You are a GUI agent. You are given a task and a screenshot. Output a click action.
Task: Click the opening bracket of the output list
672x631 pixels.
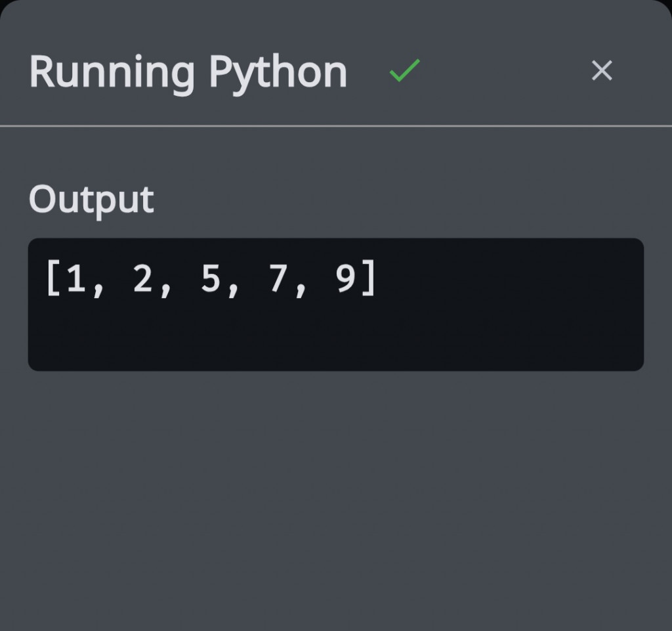52,279
